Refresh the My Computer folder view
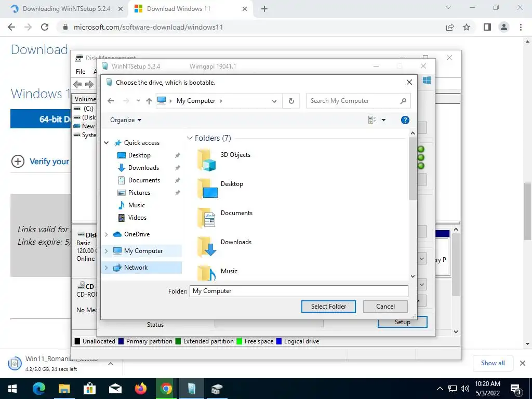This screenshot has height=399, width=532. [x=291, y=101]
